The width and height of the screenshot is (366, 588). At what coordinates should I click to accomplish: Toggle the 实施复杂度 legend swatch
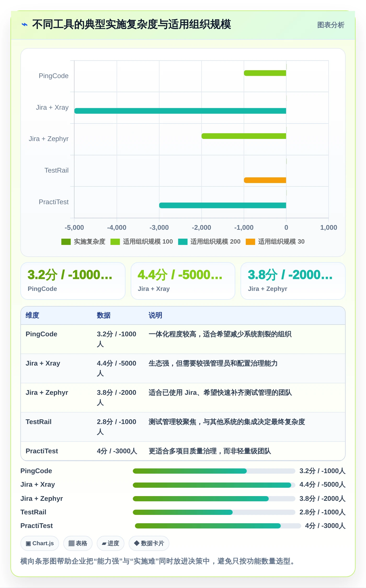(x=66, y=242)
